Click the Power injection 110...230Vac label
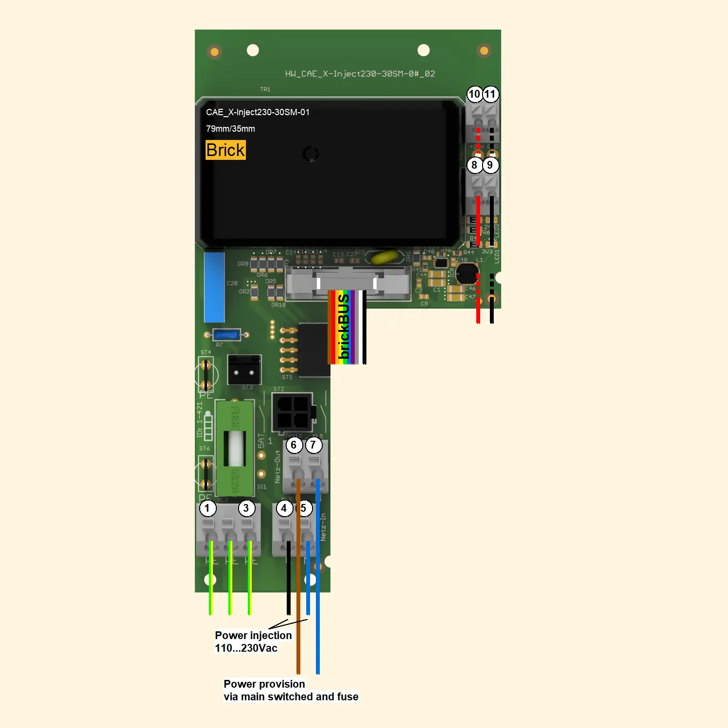The image size is (728, 728). 253,641
